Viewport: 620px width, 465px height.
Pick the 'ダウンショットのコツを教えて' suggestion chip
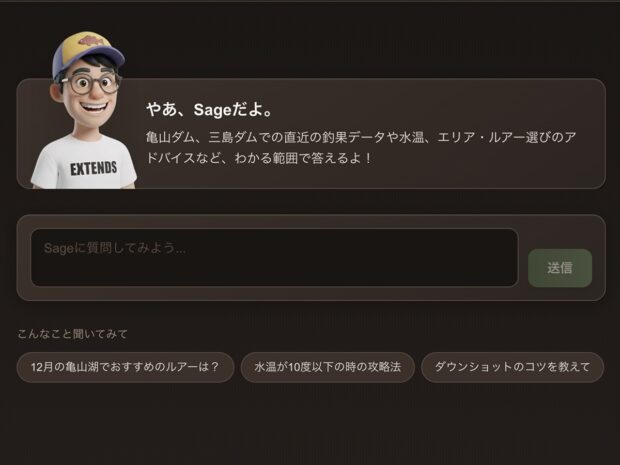[x=512, y=367]
